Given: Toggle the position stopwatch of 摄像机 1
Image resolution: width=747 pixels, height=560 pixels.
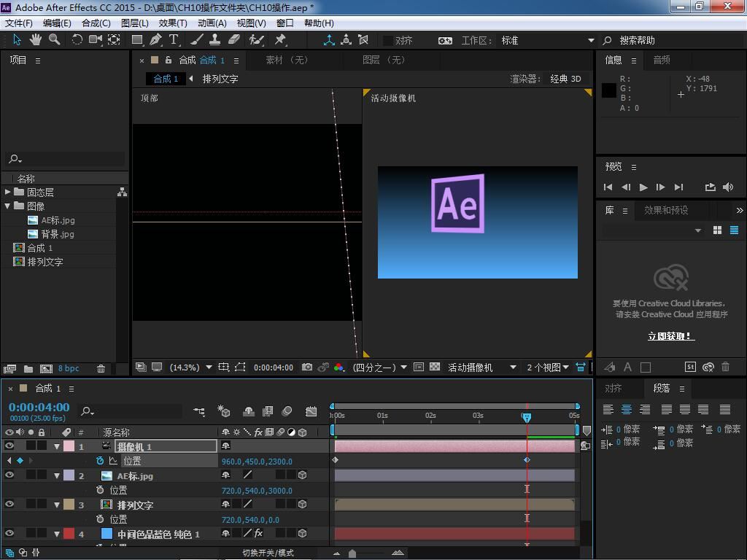Looking at the screenshot, I should pyautogui.click(x=99, y=461).
